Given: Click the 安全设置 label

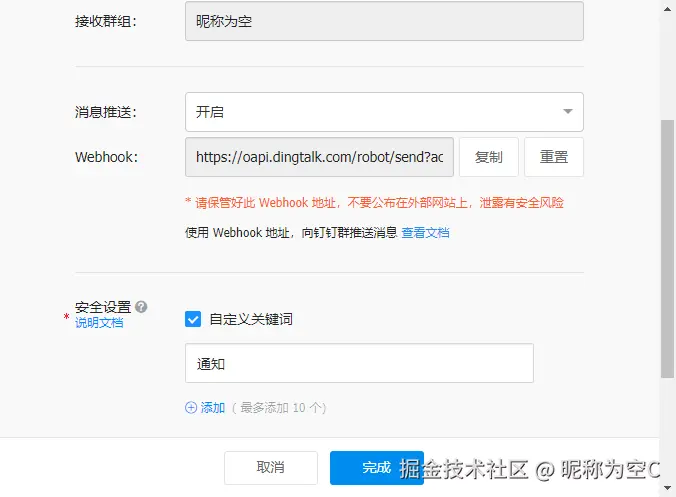Looking at the screenshot, I should click(x=103, y=307).
